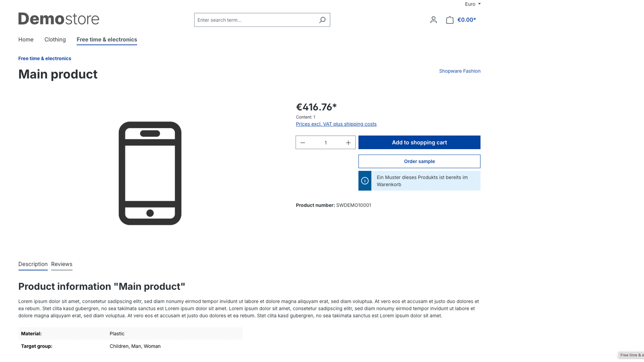644x362 pixels.
Task: Increase quantity with the plus icon
Action: tap(348, 143)
